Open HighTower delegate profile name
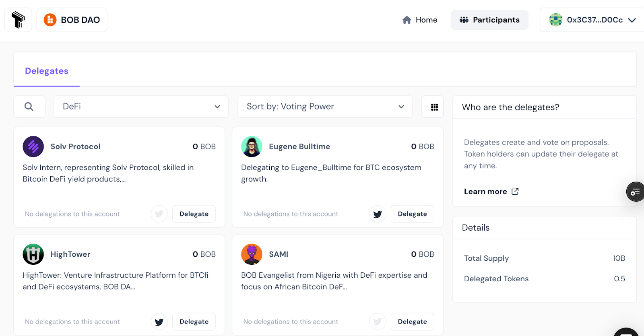 [70, 254]
